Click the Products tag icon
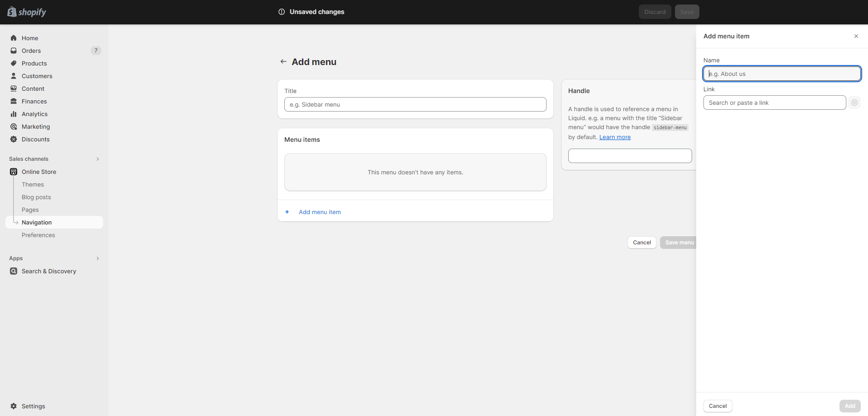 14,63
